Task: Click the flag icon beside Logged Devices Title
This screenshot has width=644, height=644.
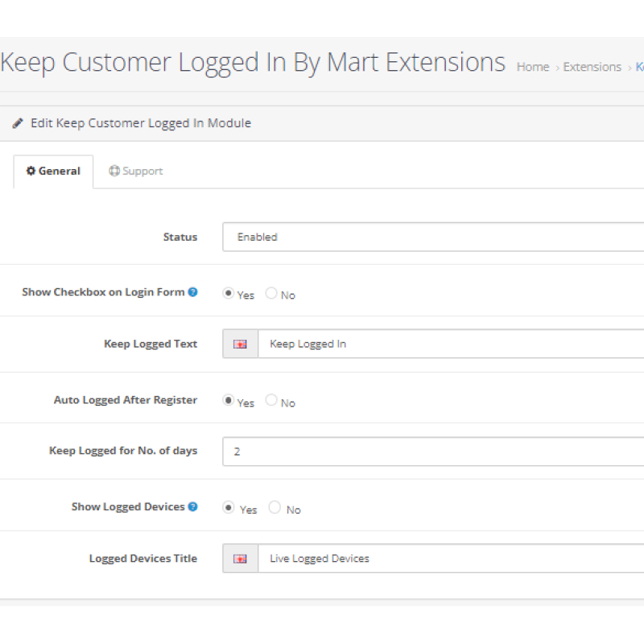Action: click(240, 559)
